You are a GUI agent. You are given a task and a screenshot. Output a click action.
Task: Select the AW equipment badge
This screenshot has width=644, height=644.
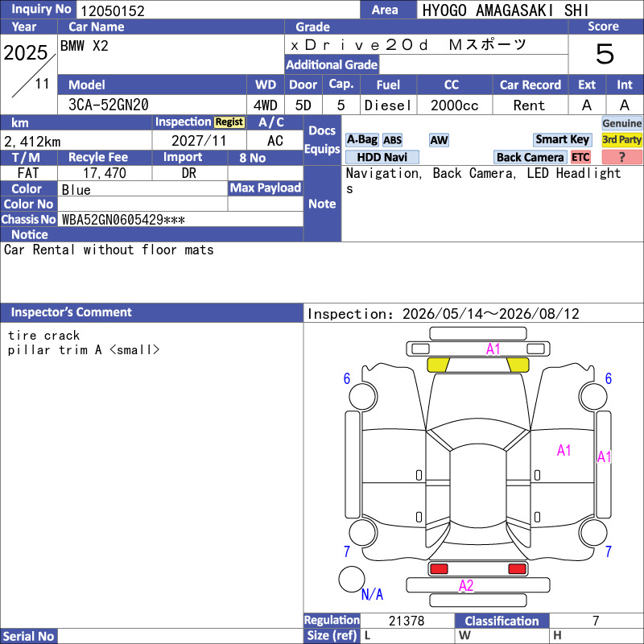click(439, 140)
